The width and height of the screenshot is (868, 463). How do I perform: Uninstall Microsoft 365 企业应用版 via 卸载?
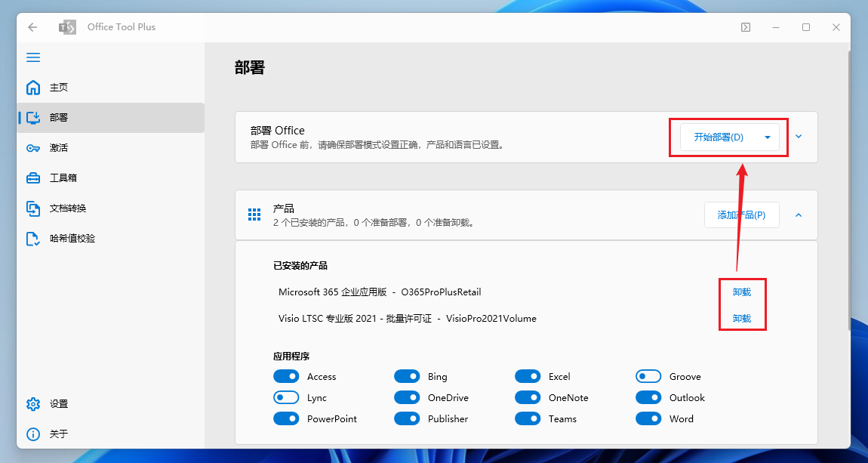742,292
